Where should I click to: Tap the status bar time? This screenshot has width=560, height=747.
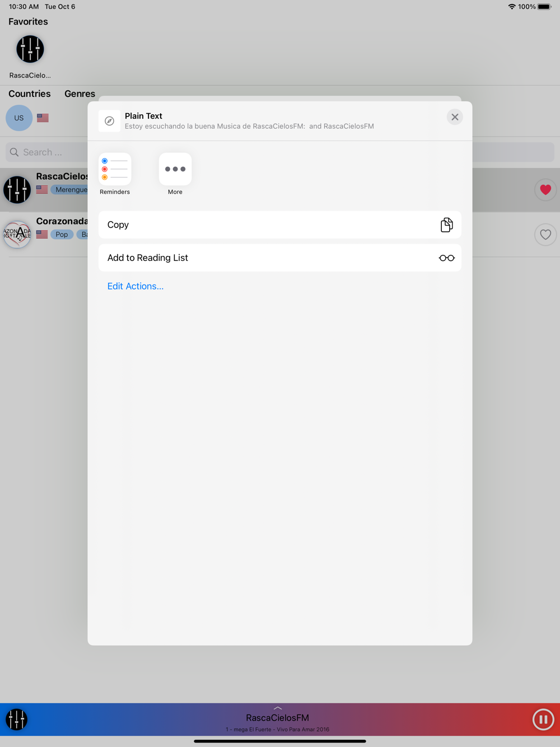click(24, 7)
